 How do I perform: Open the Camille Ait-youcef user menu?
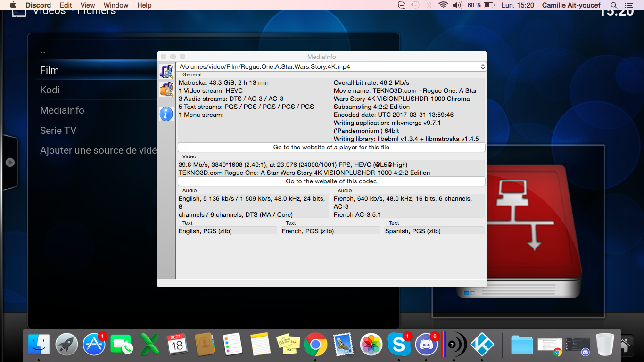pos(571,5)
